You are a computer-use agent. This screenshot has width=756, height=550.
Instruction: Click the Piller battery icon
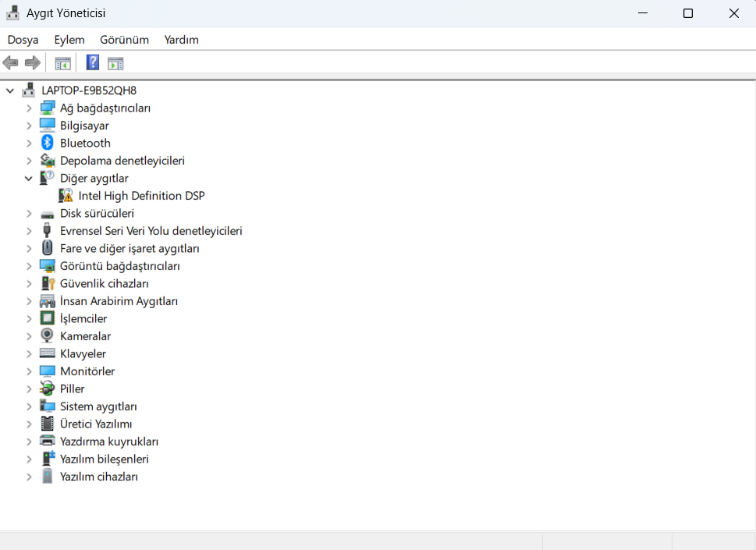48,388
